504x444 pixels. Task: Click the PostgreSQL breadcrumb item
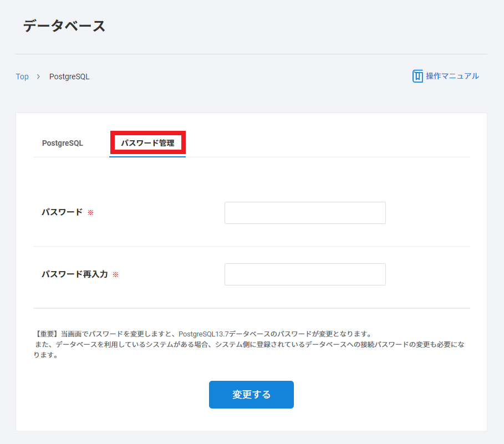(x=69, y=76)
